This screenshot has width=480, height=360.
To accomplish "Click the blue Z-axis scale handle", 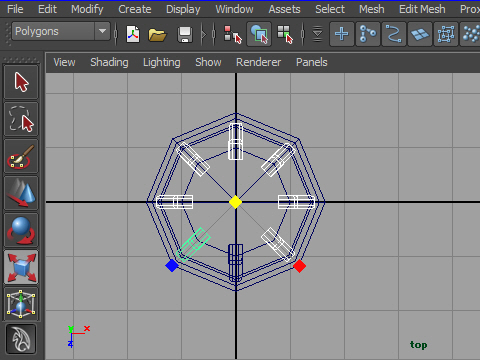I will 172,266.
